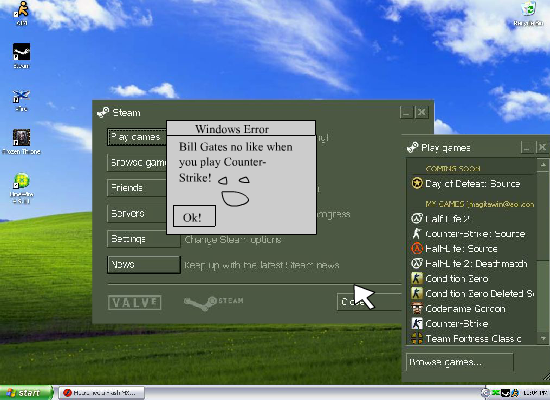Open Friends from the Steam menu
Viewport: 550px width, 400px height.
tap(137, 188)
